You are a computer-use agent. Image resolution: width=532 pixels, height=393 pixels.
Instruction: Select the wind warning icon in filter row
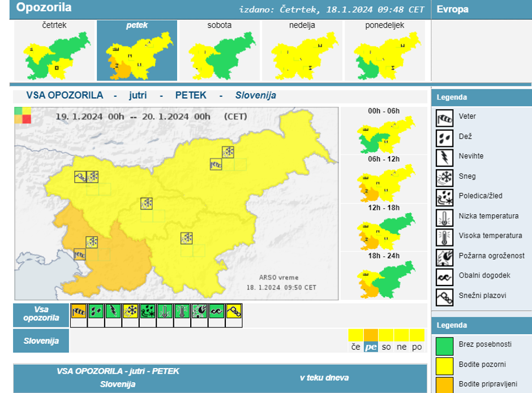pos(79,310)
